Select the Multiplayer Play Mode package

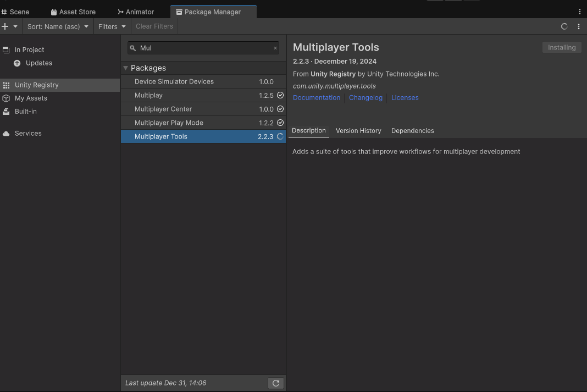click(203, 123)
